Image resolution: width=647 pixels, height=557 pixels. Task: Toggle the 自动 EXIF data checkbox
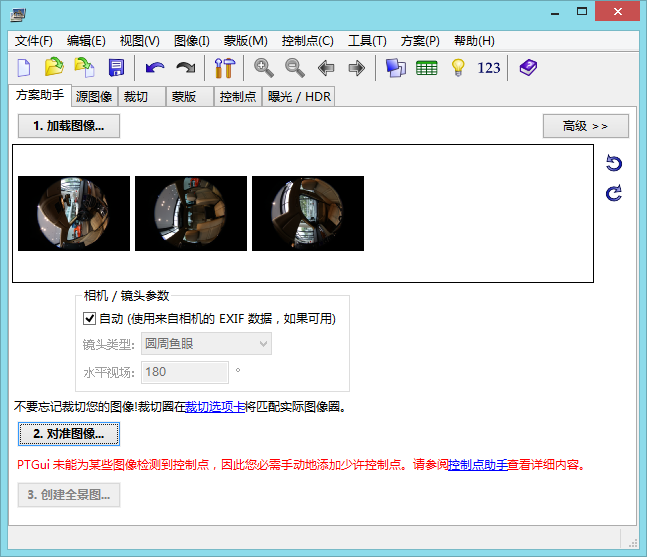pyautogui.click(x=90, y=319)
